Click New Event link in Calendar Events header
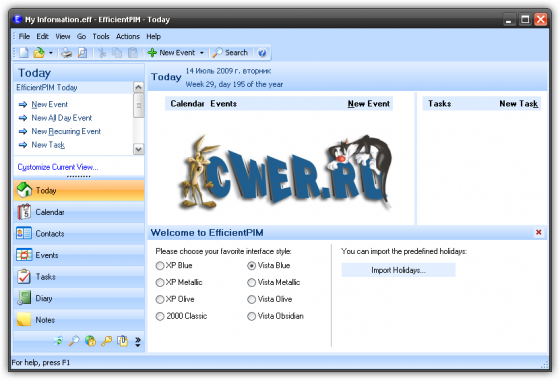Screen dimensions: 560x380 (x=369, y=104)
